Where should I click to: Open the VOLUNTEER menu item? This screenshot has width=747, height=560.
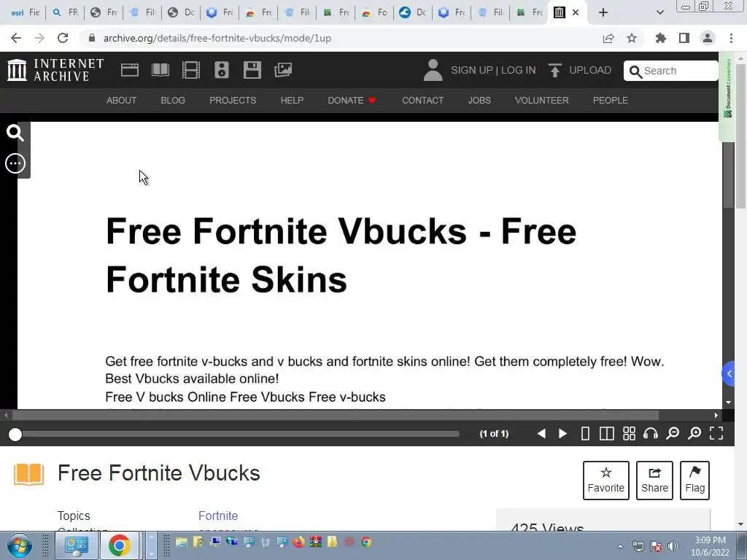click(x=541, y=101)
